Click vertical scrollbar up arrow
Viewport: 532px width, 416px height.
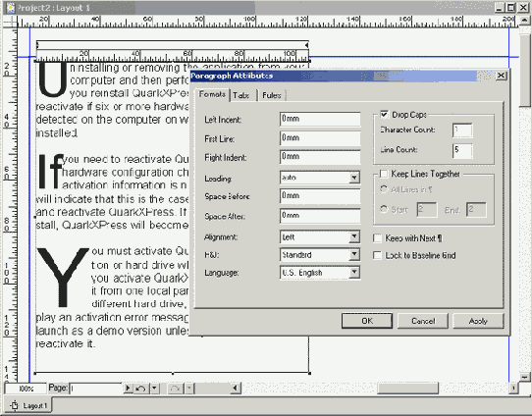tap(525, 21)
